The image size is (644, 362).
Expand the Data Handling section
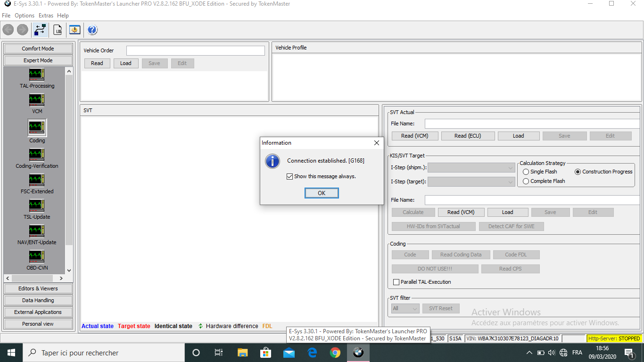[38, 300]
